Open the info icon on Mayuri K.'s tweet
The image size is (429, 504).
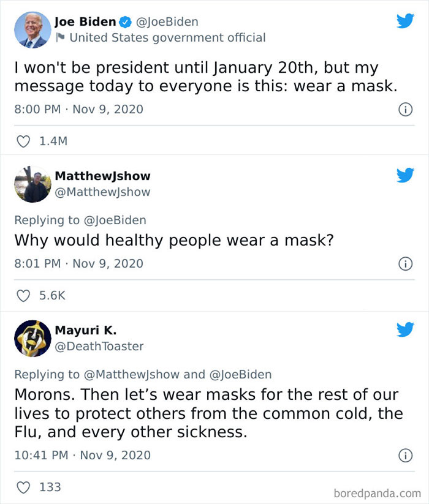click(405, 455)
